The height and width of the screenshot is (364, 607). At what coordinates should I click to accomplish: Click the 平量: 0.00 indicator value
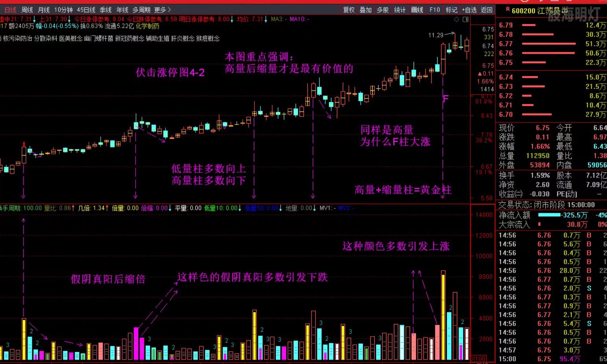point(188,208)
